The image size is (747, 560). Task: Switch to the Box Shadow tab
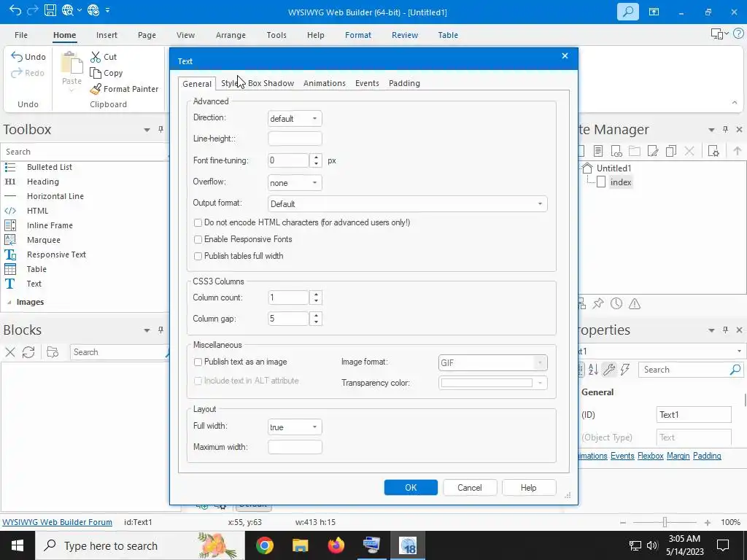tap(271, 83)
